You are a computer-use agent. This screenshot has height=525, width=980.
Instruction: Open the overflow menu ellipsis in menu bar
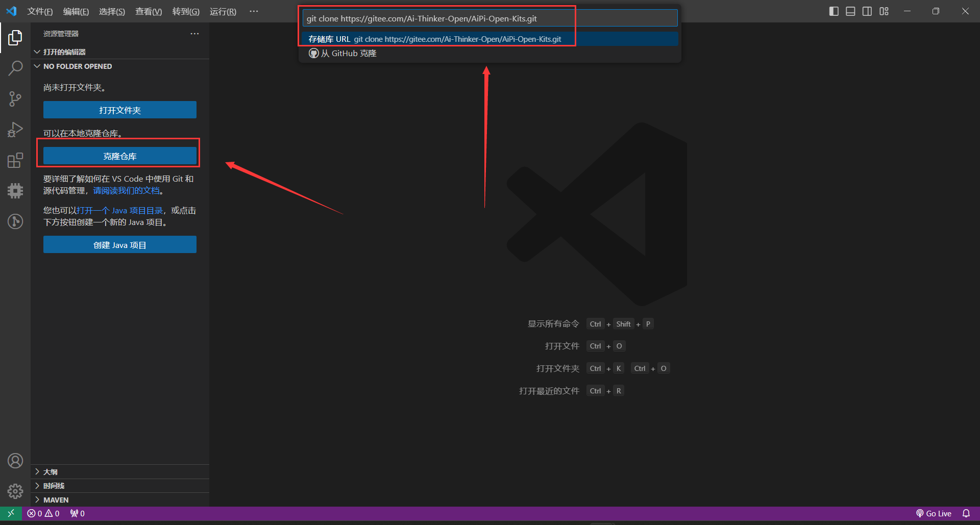click(x=254, y=11)
